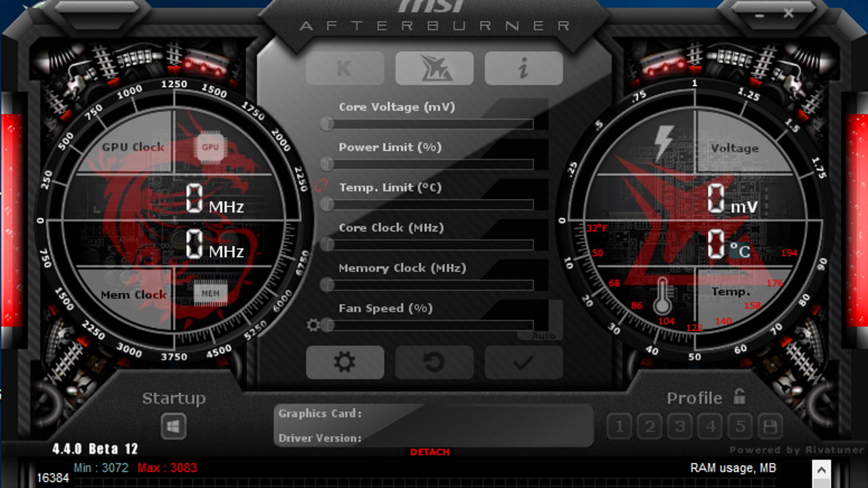Viewport: 868px width, 488px height.
Task: Open the information i button
Action: [x=524, y=69]
